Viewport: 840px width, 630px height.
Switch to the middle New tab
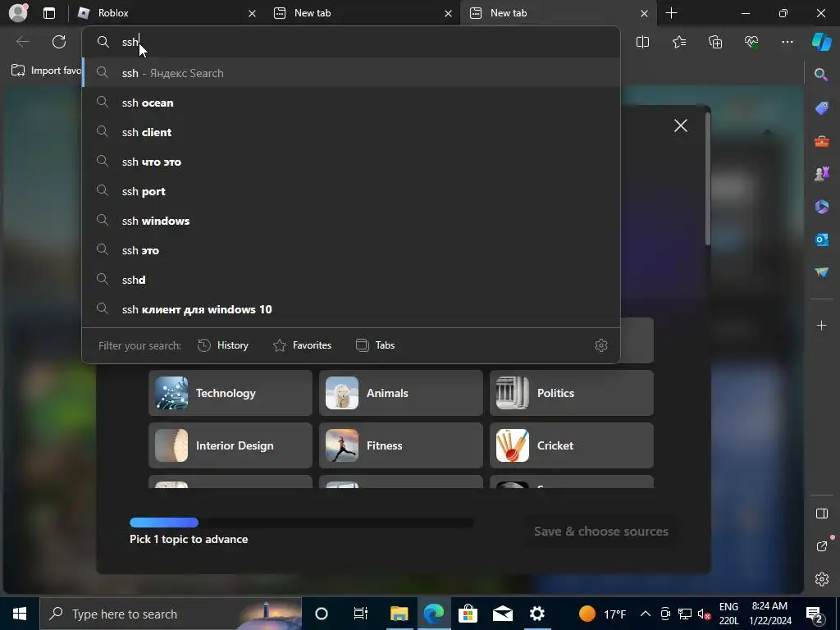(x=362, y=13)
